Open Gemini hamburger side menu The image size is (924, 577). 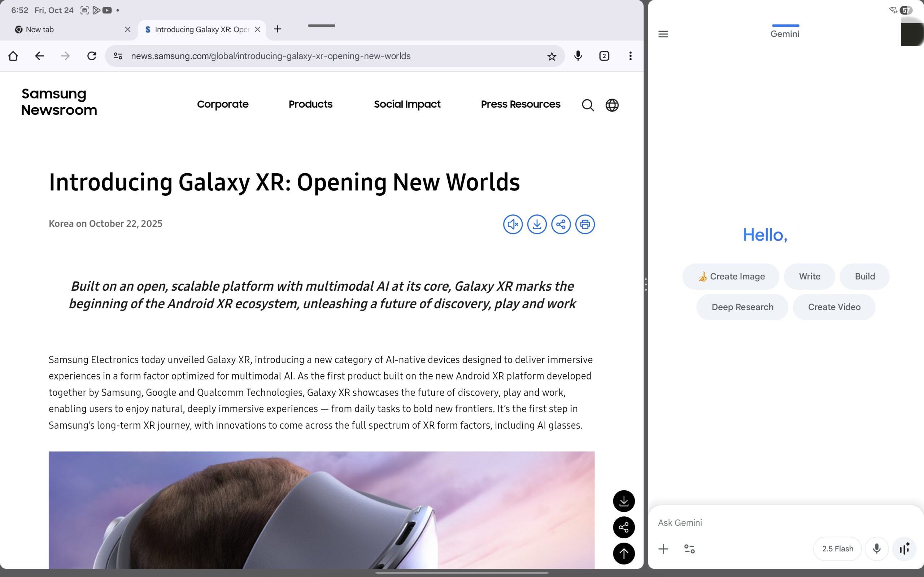(663, 34)
